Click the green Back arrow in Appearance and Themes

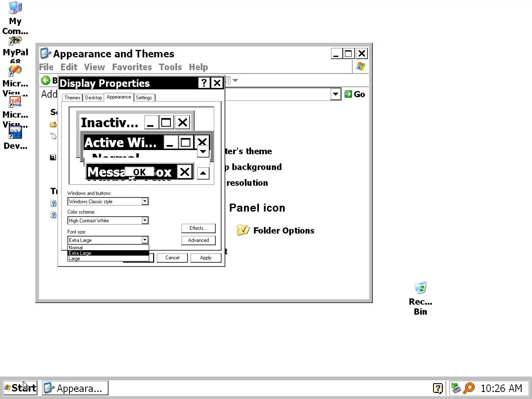(45, 80)
